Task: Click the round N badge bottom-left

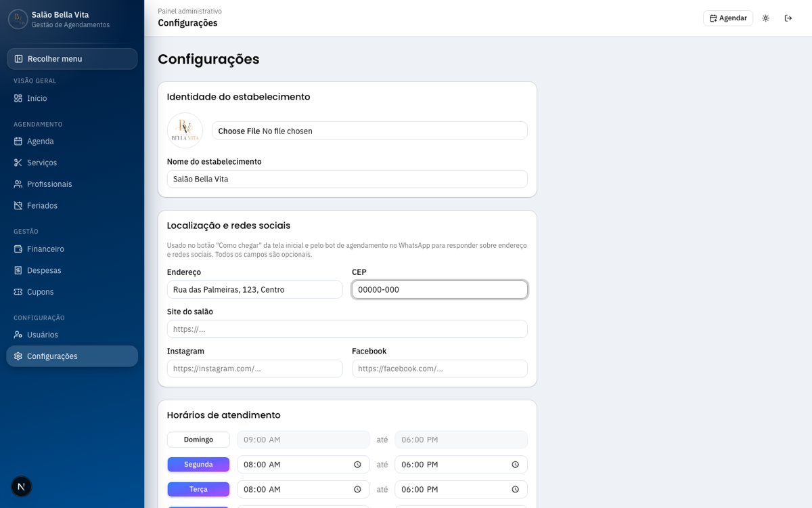Action: coord(21,486)
